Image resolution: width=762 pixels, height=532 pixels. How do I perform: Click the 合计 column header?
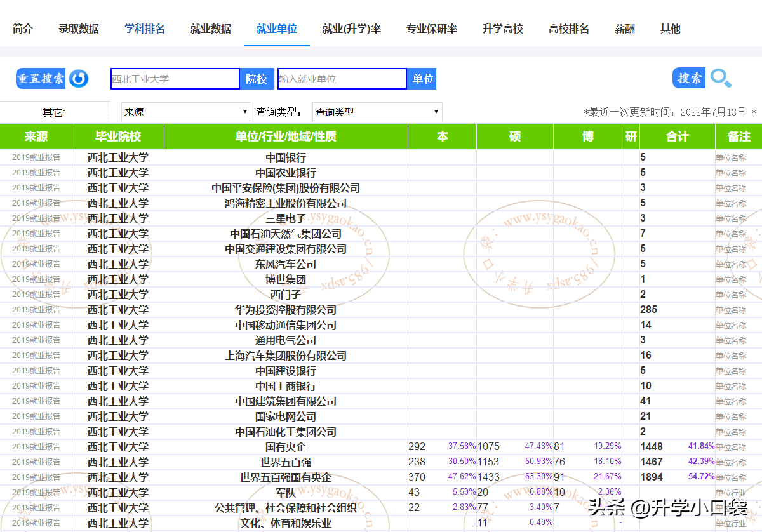click(x=678, y=136)
